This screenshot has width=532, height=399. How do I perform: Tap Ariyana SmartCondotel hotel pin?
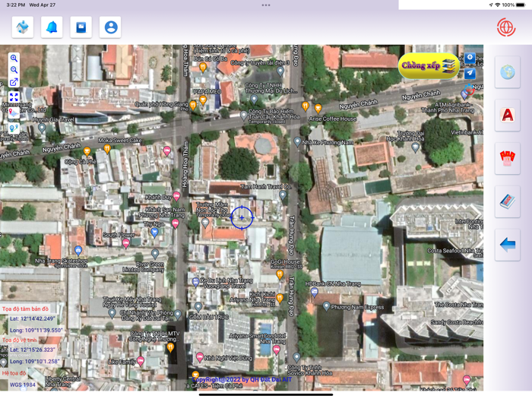click(277, 350)
